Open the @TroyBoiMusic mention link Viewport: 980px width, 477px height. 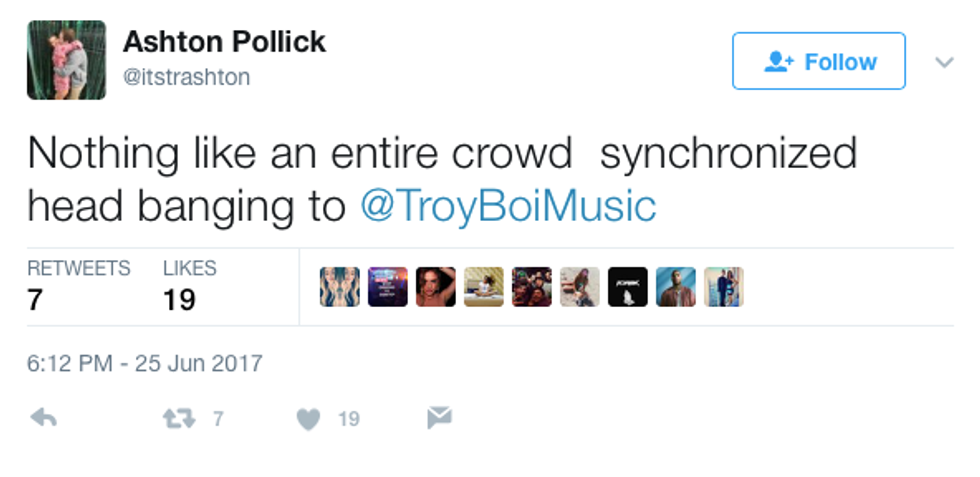[507, 205]
